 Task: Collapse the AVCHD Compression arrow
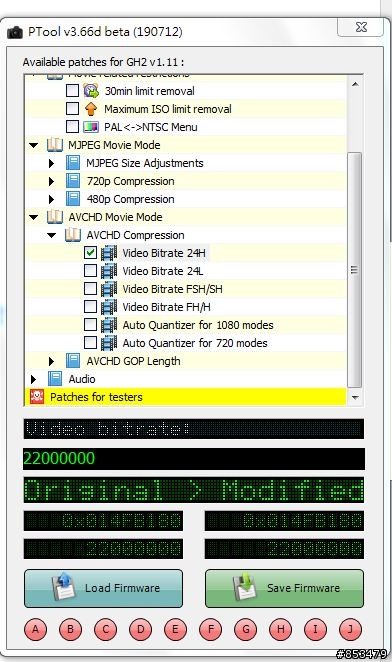(x=52, y=235)
